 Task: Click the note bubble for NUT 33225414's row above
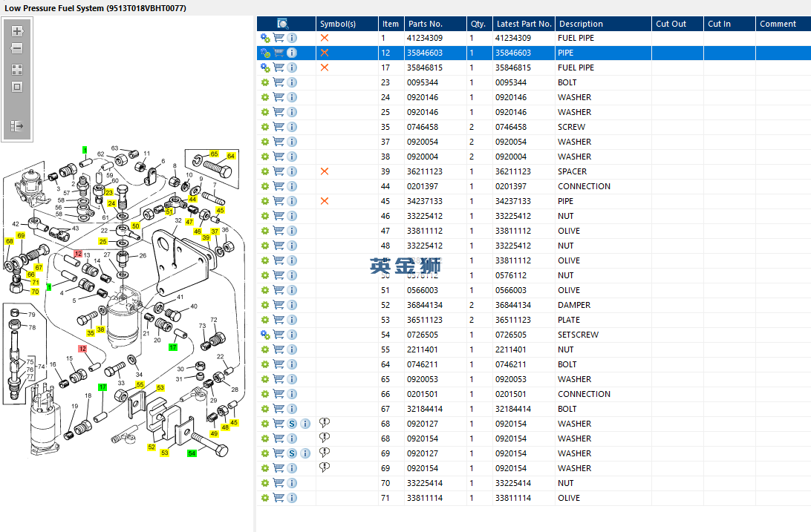324,467
